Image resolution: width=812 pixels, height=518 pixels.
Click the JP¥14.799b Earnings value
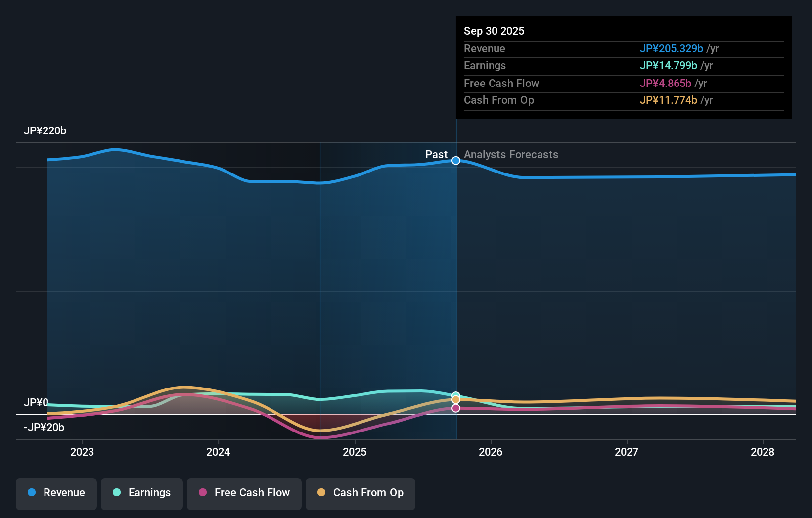(x=669, y=65)
